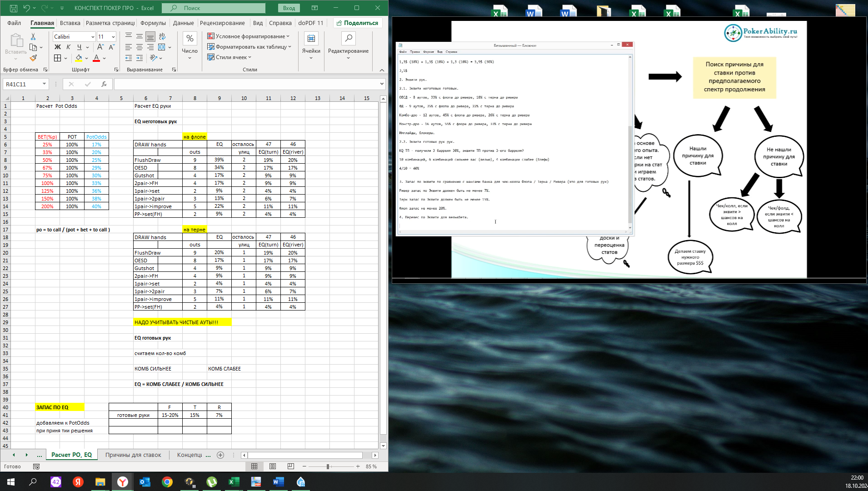Image resolution: width=868 pixels, height=491 pixels.
Task: Click in the Поиск search box
Action: pos(213,8)
